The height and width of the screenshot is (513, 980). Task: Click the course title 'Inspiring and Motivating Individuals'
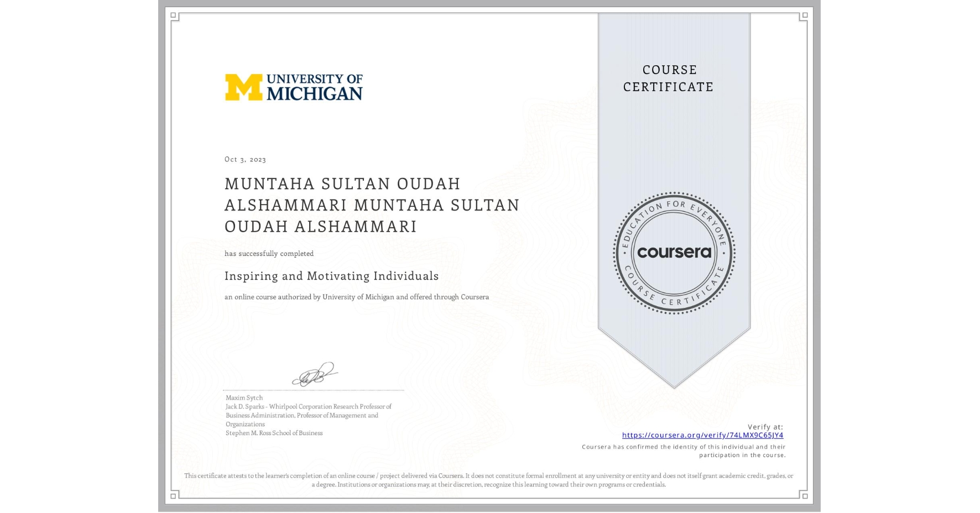(331, 276)
